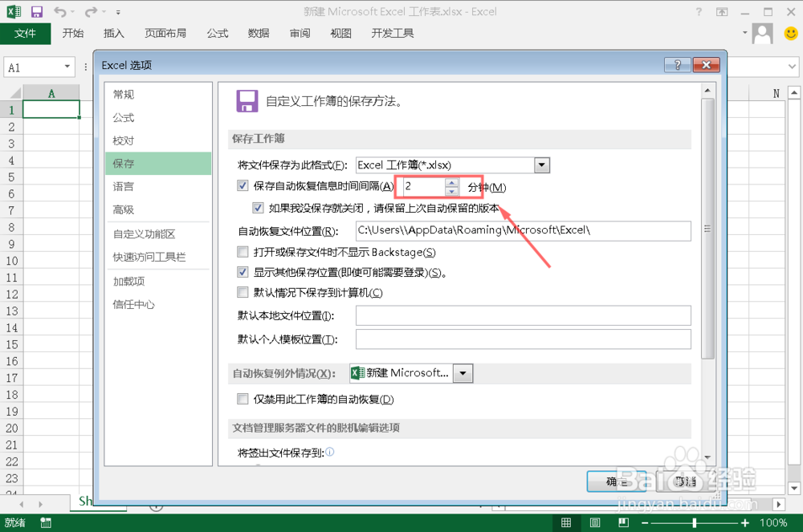The image size is (803, 532).
Task: Toggle the save AutoRecover information checkbox
Action: click(x=243, y=185)
